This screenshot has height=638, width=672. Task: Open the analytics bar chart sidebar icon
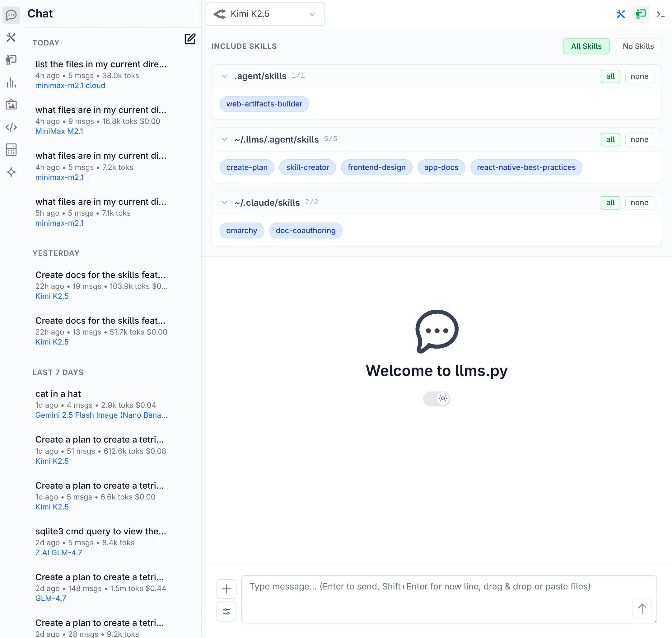pos(11,82)
